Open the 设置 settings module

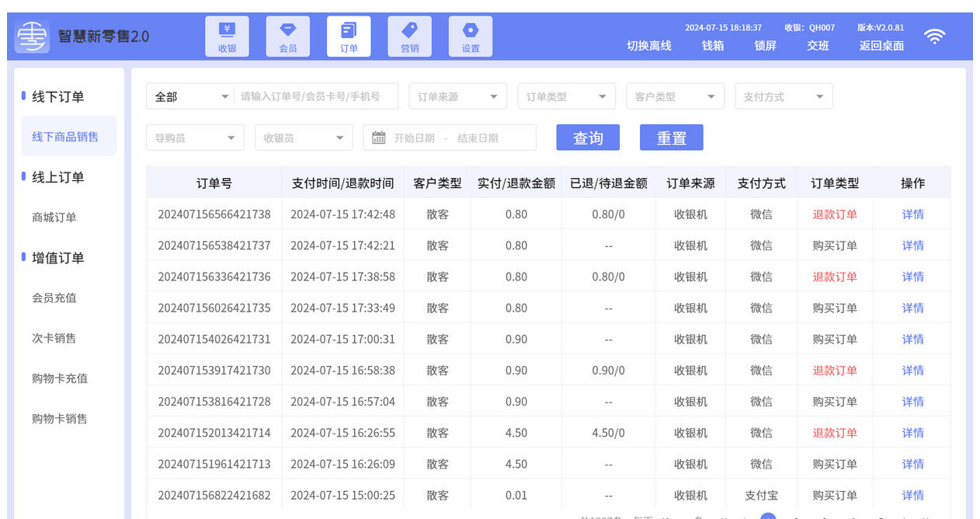point(471,37)
